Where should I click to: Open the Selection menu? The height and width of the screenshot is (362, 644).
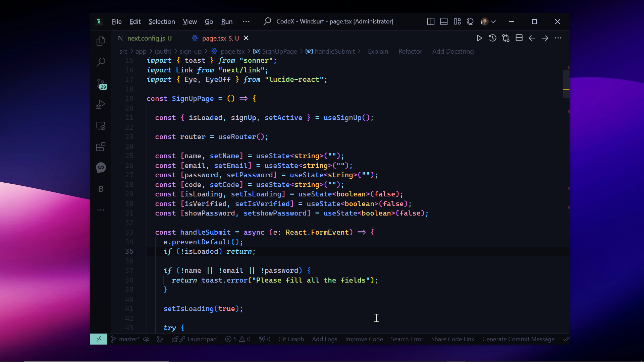pyautogui.click(x=162, y=21)
